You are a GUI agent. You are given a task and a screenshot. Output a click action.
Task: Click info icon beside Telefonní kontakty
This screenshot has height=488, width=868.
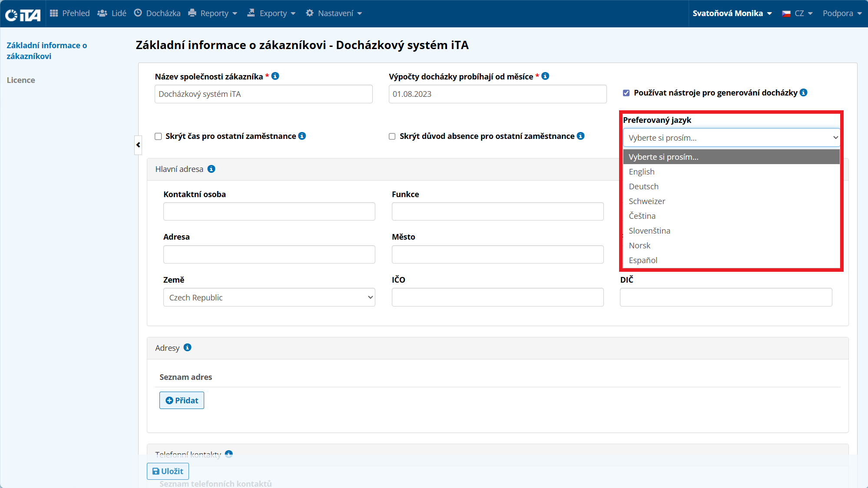tap(229, 454)
